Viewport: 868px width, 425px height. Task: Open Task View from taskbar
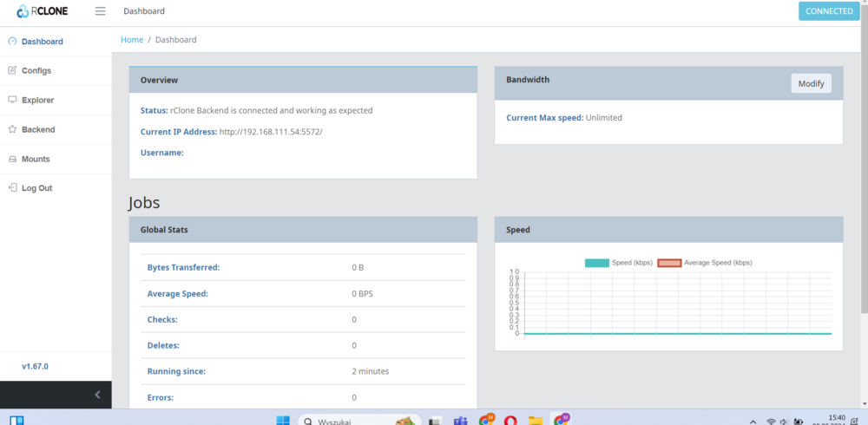[437, 422]
